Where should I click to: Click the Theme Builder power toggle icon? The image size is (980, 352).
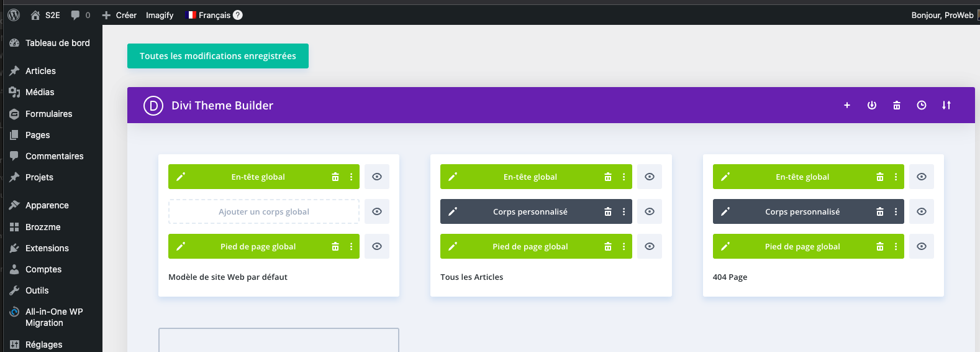(x=872, y=105)
